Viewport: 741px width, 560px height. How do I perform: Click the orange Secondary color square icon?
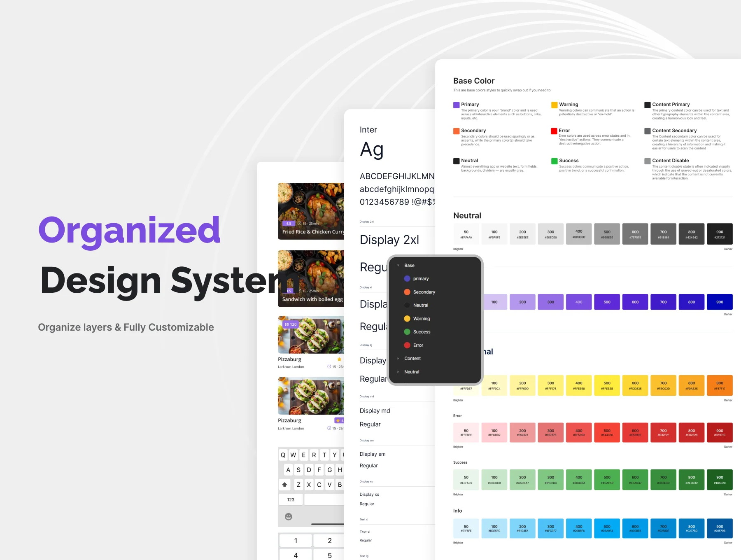click(456, 131)
